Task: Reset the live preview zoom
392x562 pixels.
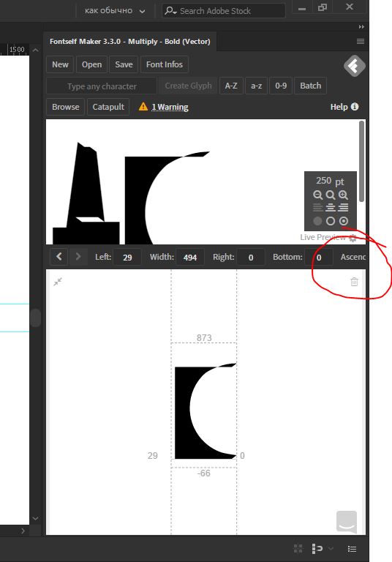Action: point(331,195)
